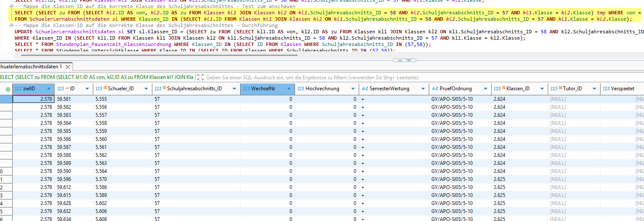
Task: Click the 123 type icon on Hochrechnung column
Action: 300,89
